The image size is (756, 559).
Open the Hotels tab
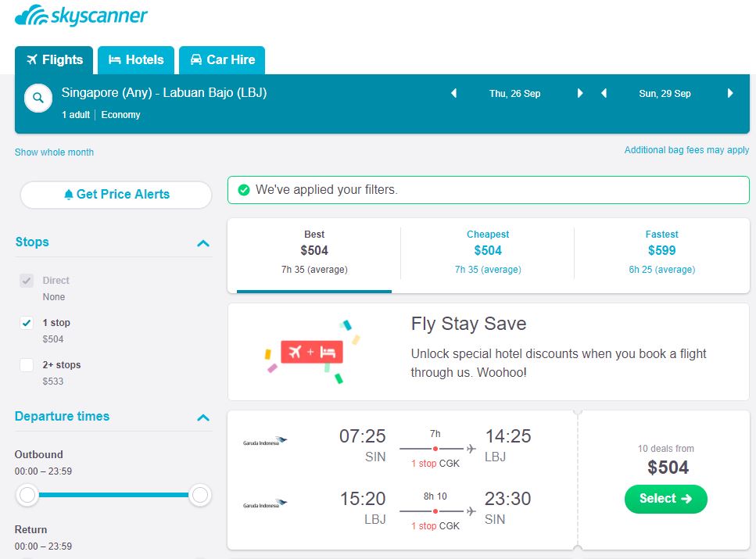coord(136,60)
